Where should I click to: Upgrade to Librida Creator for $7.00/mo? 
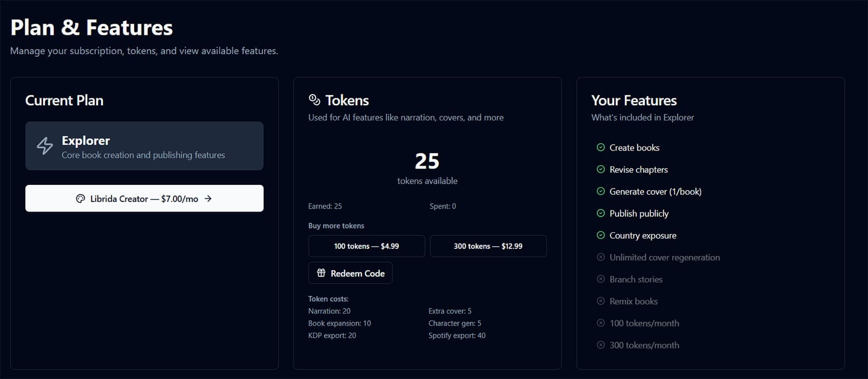(x=144, y=198)
